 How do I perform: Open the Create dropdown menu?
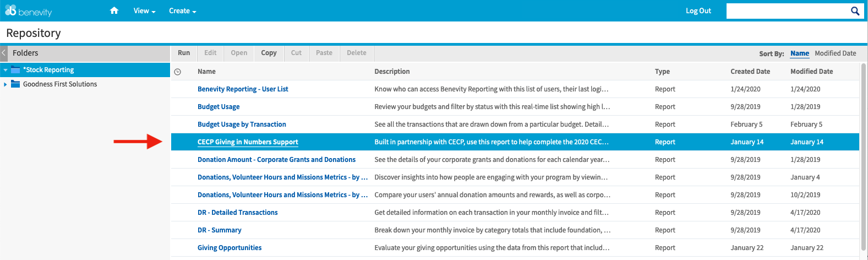pyautogui.click(x=182, y=10)
